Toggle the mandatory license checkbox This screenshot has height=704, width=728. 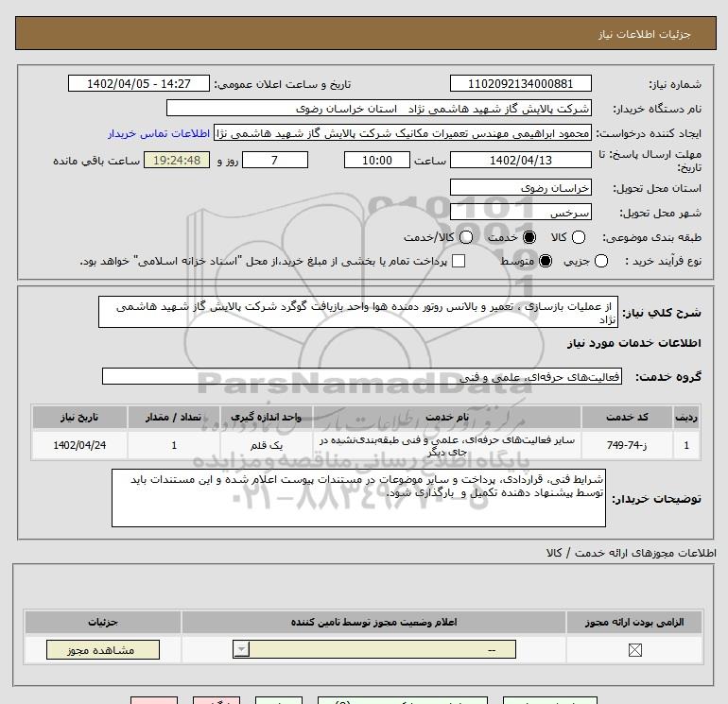[x=634, y=650]
